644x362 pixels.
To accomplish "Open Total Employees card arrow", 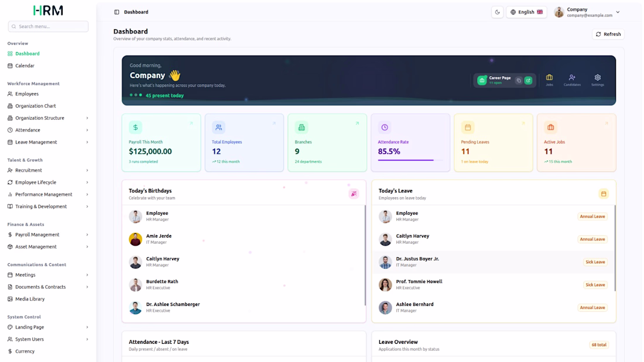I will (274, 123).
